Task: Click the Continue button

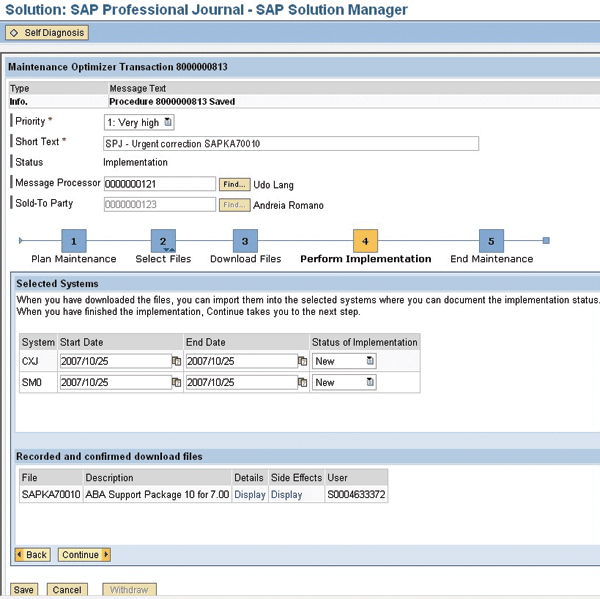Action: pos(84,555)
